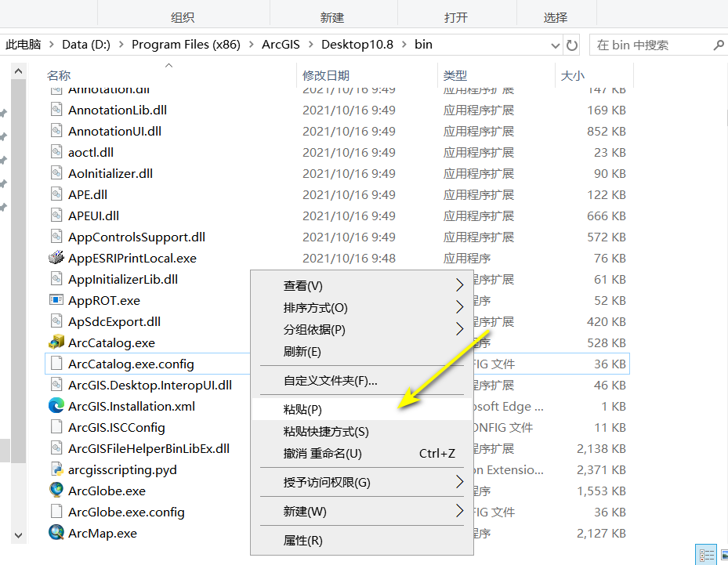Switch to details view icon at bottom right

click(707, 556)
